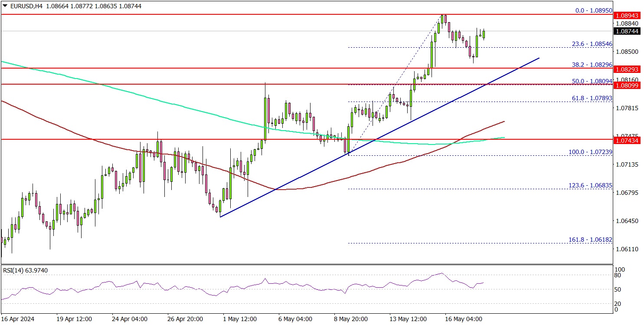Screen dimensions: 644x325
Task: Click the red 1.08943 price tag
Action: pos(628,16)
